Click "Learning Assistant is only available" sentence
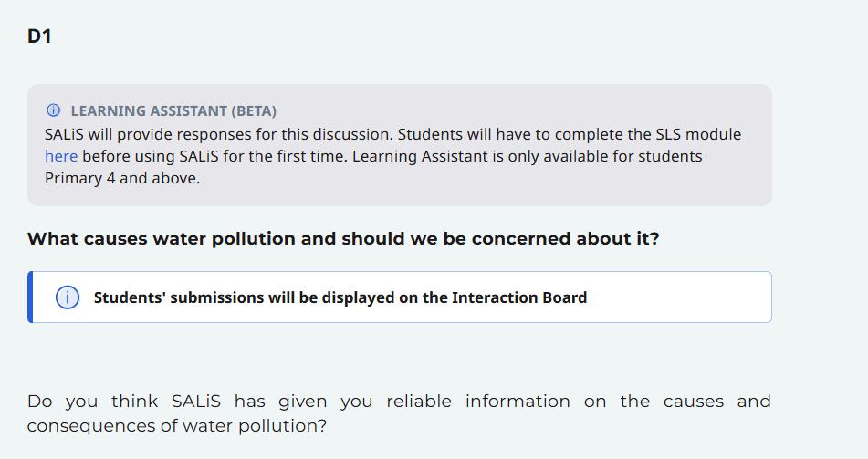868x459 pixels. click(x=475, y=156)
